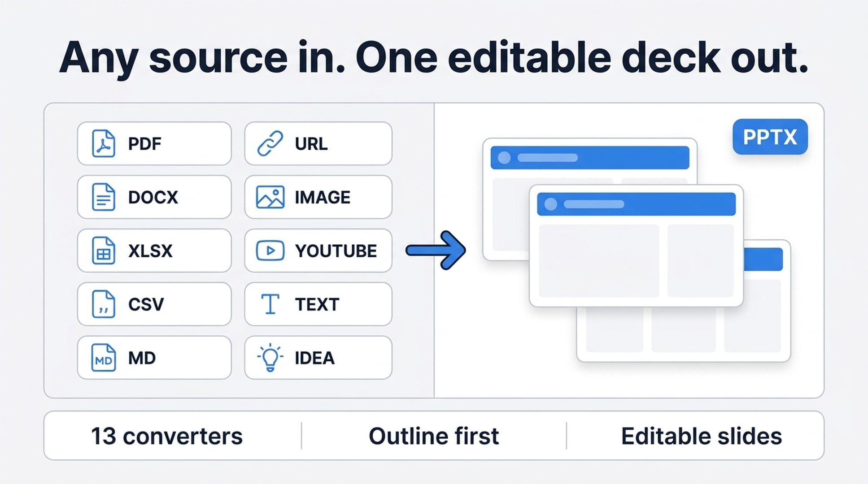Click the URL chain link icon
Viewport: 868px width, 484px height.
click(270, 143)
